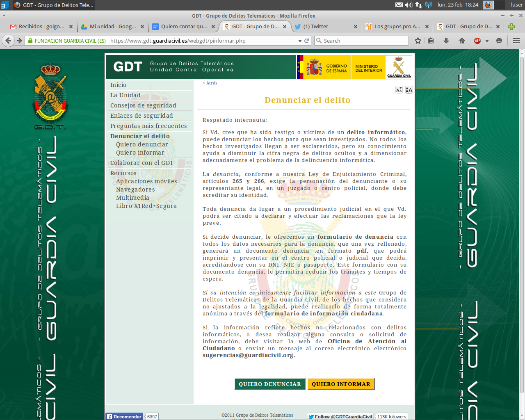The image size is (525, 420).
Task: Open Libro X1Red+Segura link
Action: (146, 206)
